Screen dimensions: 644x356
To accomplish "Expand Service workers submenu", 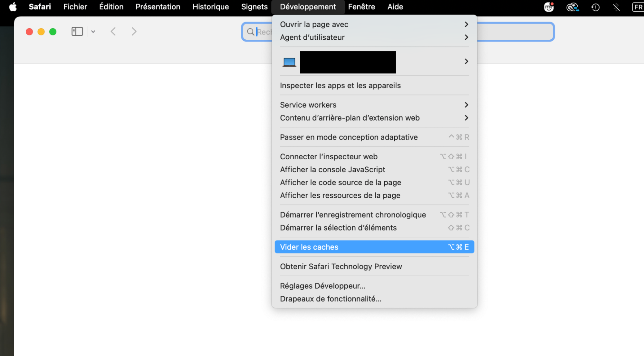I will click(x=374, y=105).
